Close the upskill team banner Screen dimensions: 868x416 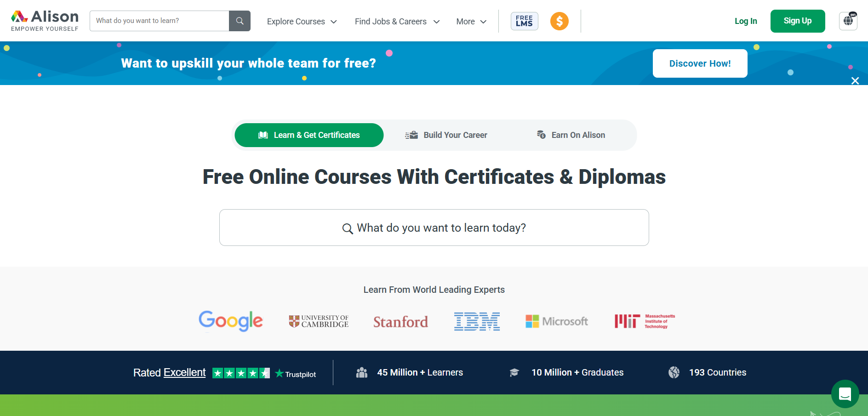tap(855, 81)
